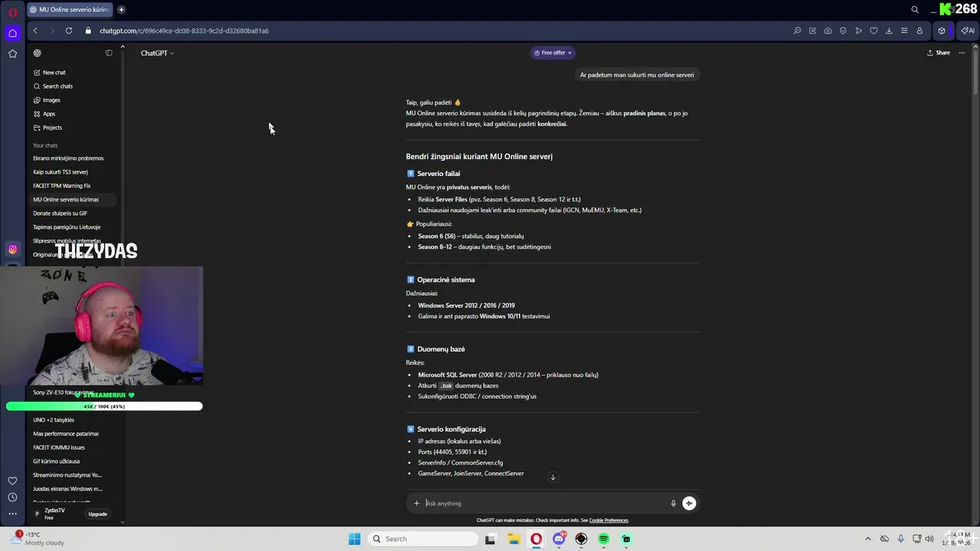Image resolution: width=980 pixels, height=551 pixels.
Task: Show hidden system tray icons chevron
Action: (x=867, y=539)
